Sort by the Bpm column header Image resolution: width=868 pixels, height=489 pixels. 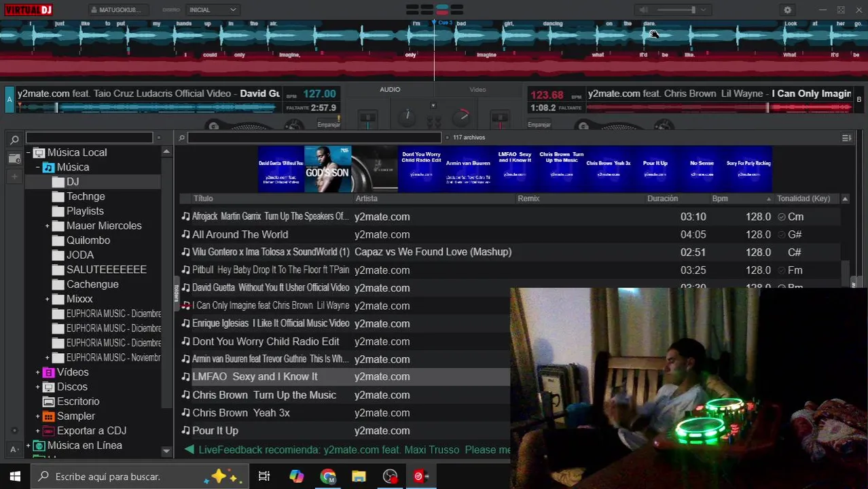pos(720,198)
